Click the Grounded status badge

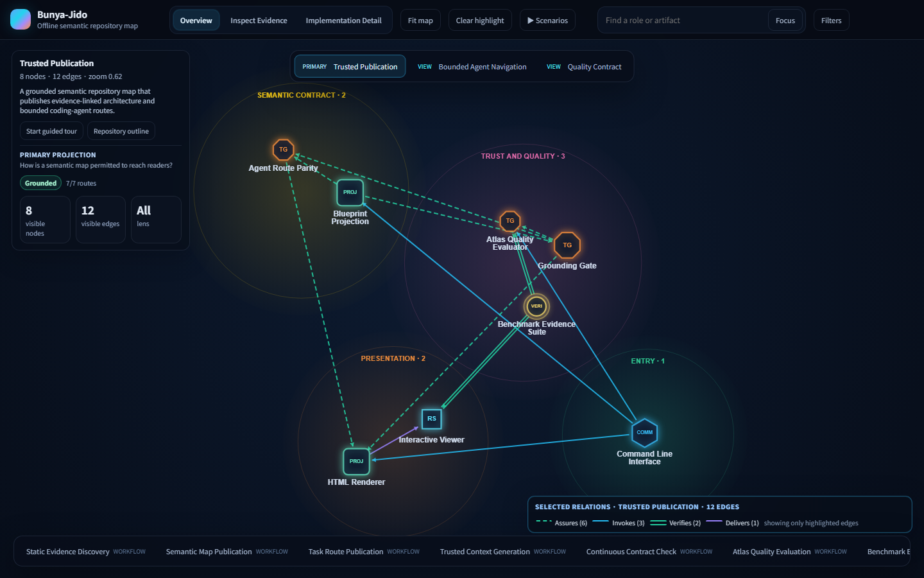coord(40,183)
